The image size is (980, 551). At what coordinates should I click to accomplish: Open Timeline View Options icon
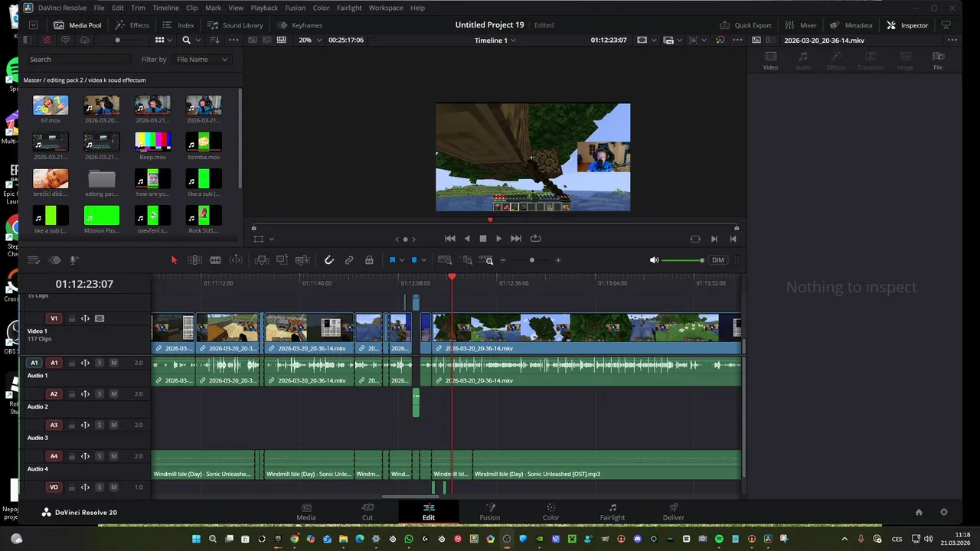tap(33, 260)
